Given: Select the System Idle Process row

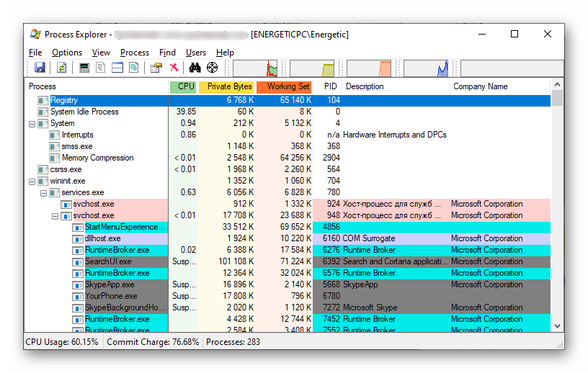Looking at the screenshot, I should tap(288, 112).
